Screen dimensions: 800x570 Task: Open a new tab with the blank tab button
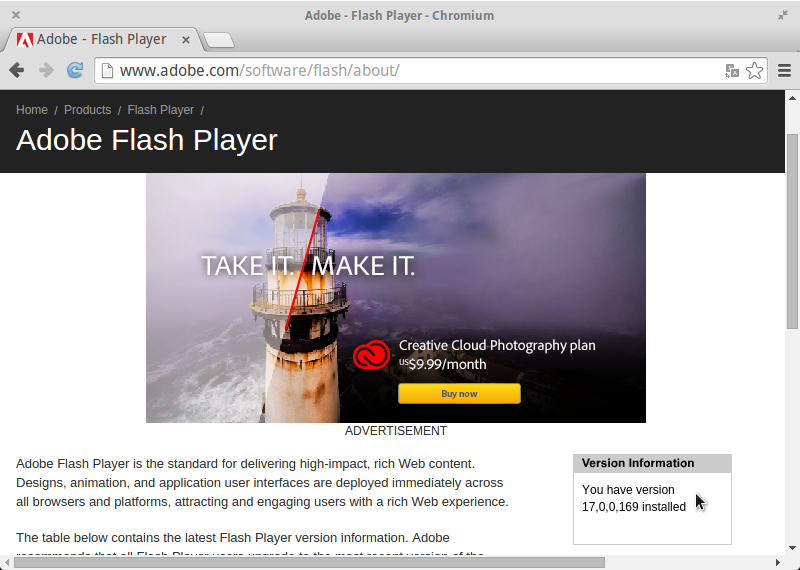pos(219,40)
